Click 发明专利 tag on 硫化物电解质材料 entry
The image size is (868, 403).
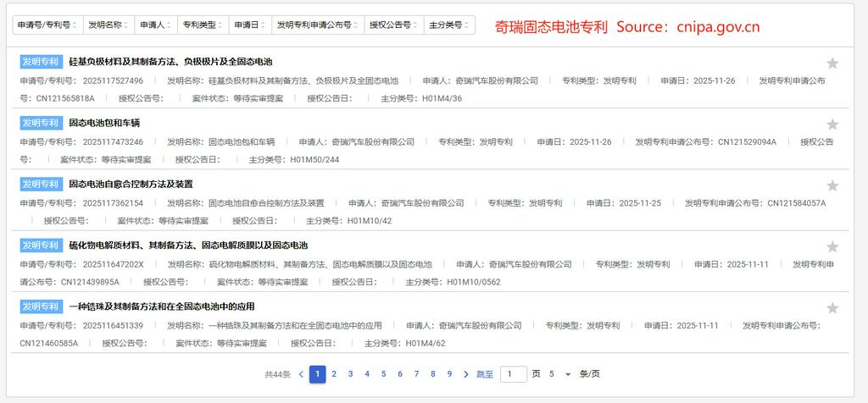(x=40, y=246)
